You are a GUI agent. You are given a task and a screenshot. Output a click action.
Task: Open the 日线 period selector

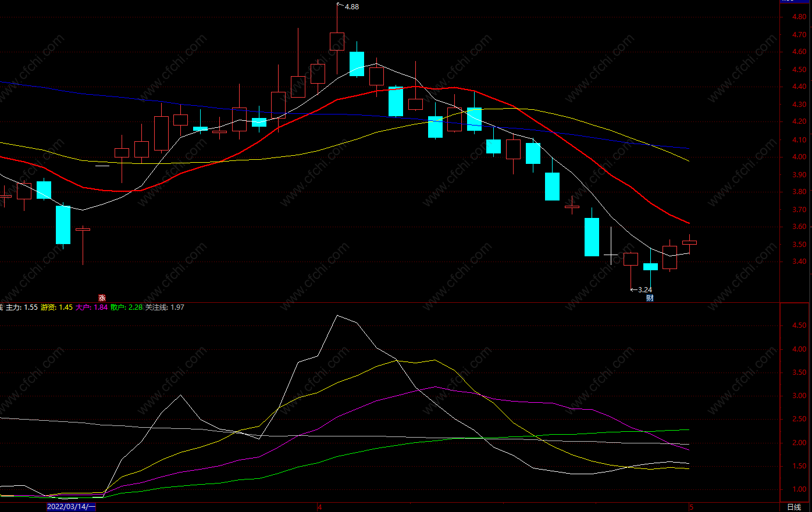click(793, 507)
